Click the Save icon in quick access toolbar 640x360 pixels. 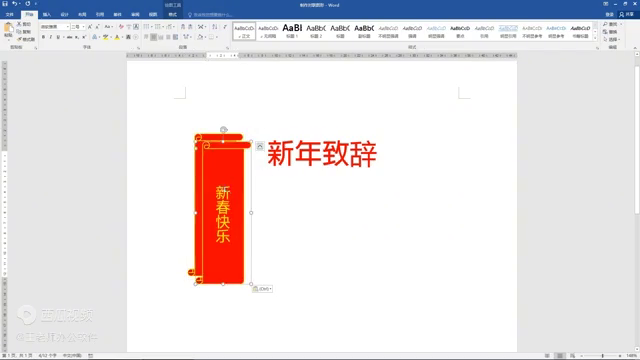coord(5,4)
